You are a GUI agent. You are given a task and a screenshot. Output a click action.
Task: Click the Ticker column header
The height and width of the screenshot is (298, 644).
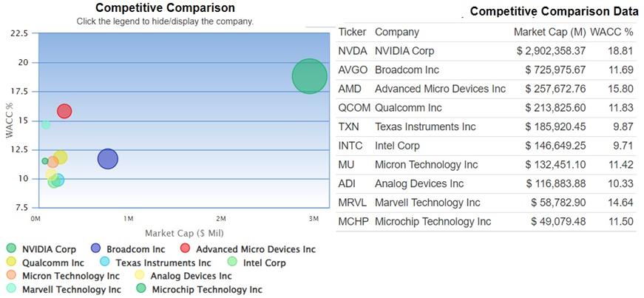pyautogui.click(x=352, y=33)
